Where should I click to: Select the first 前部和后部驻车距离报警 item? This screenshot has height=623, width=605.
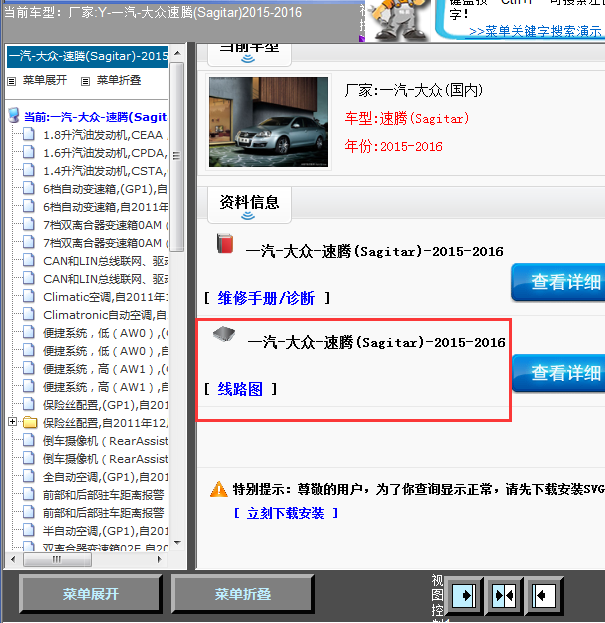104,495
